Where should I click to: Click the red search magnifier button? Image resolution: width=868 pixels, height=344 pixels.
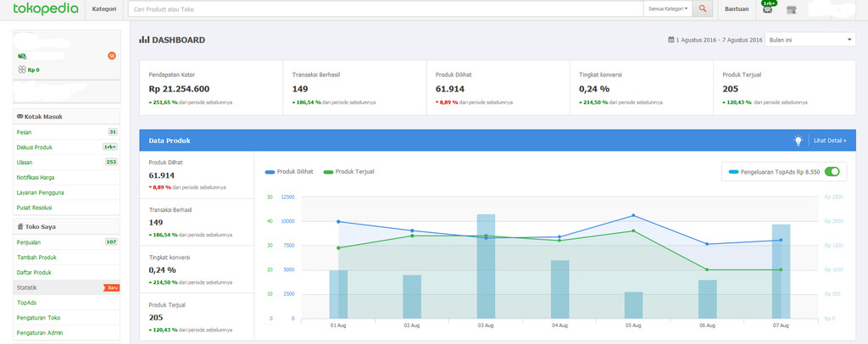pos(703,8)
